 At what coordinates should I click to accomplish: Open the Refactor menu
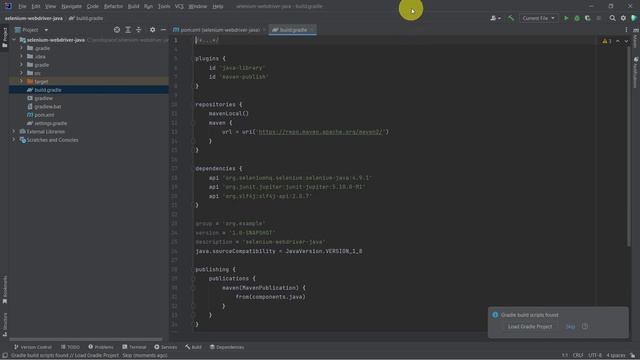(113, 7)
